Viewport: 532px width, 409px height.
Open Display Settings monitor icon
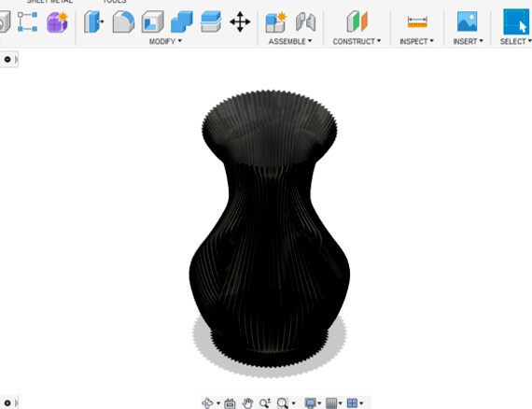coord(310,402)
